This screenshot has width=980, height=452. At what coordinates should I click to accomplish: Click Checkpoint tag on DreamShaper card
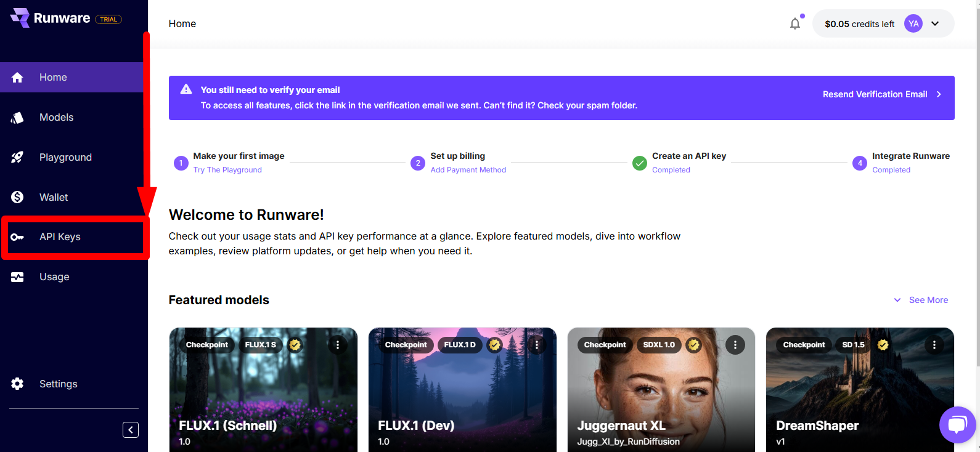pyautogui.click(x=804, y=345)
